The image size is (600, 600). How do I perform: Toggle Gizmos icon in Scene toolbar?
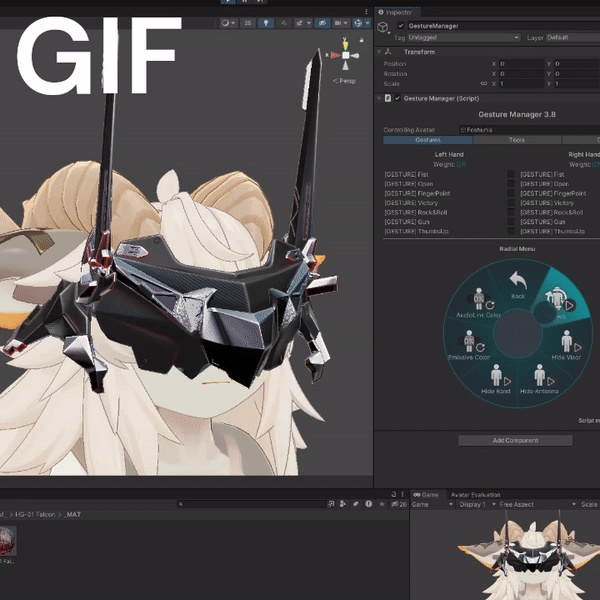pyautogui.click(x=358, y=23)
